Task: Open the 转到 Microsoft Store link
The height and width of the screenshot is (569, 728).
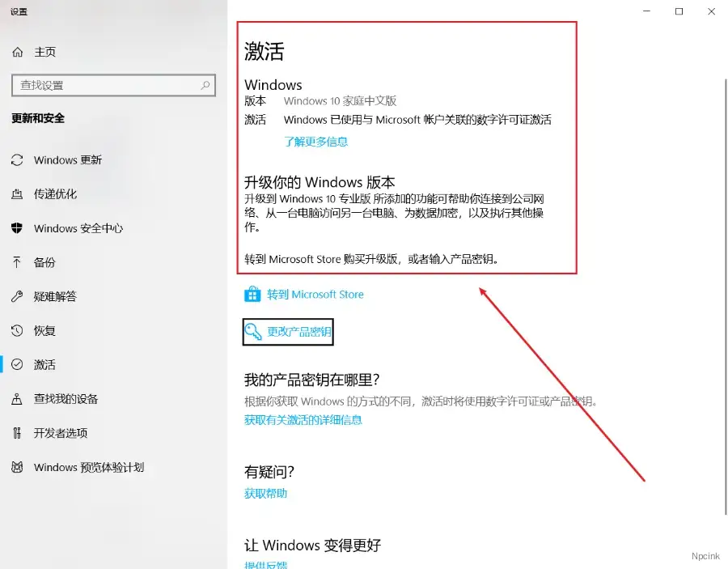Action: 315,295
